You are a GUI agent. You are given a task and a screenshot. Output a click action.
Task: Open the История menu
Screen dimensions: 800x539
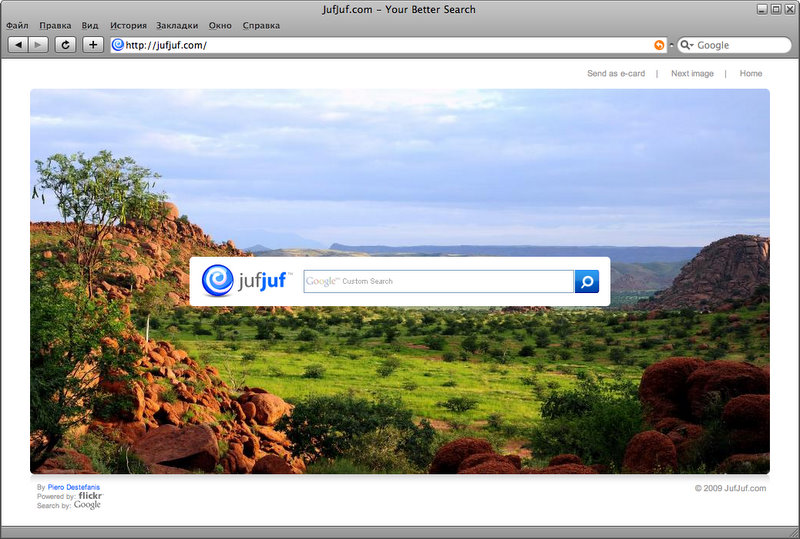tap(128, 25)
